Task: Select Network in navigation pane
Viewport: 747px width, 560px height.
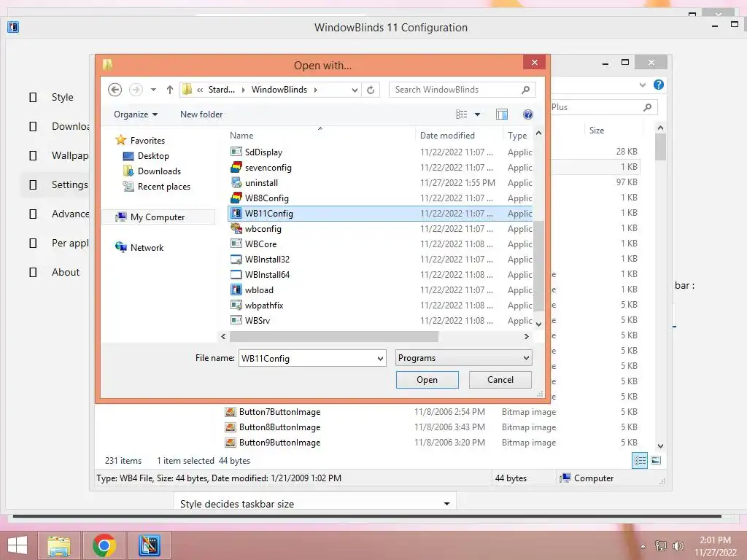Action: (139, 248)
